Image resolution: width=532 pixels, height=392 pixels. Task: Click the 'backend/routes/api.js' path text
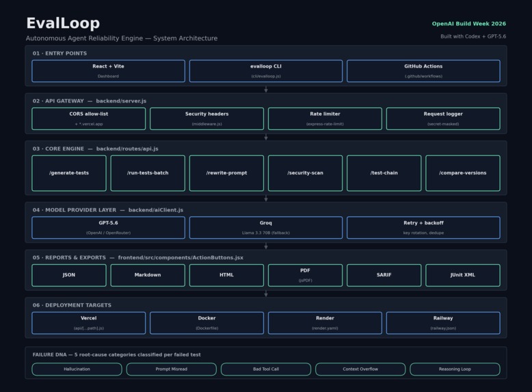coord(127,148)
